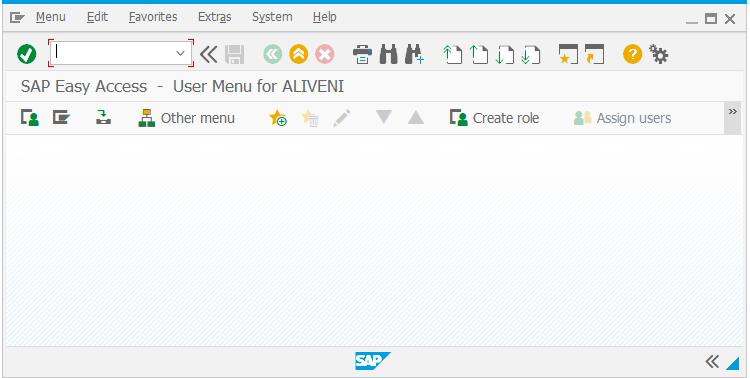Click the green Back button icon

pyautogui.click(x=273, y=54)
